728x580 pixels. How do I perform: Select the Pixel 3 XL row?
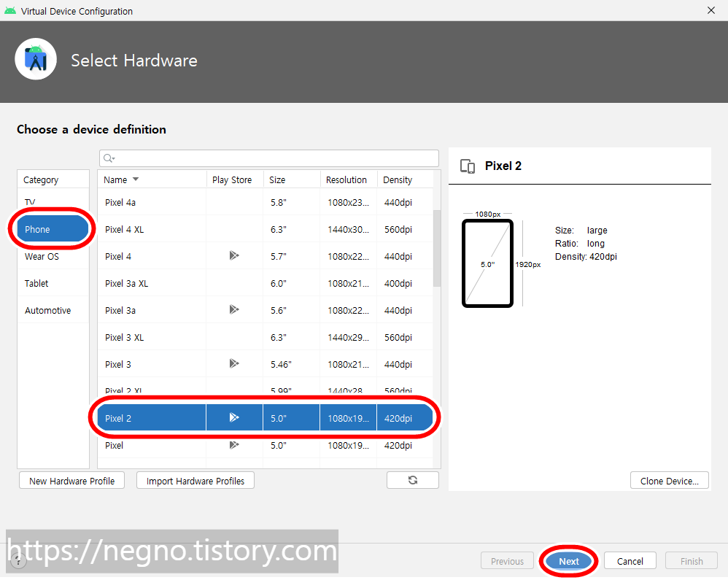click(x=265, y=337)
